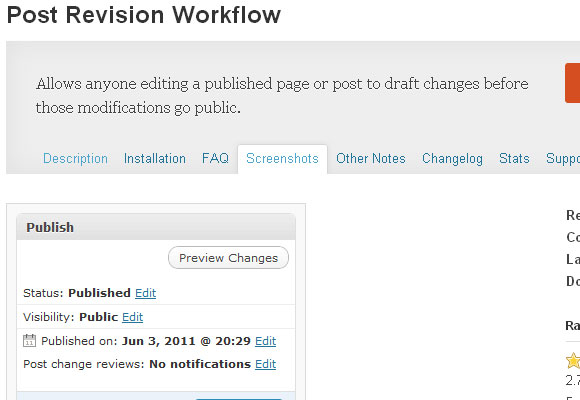Image resolution: width=580 pixels, height=400 pixels.
Task: Click the Publish panel header
Action: pyautogui.click(x=156, y=227)
